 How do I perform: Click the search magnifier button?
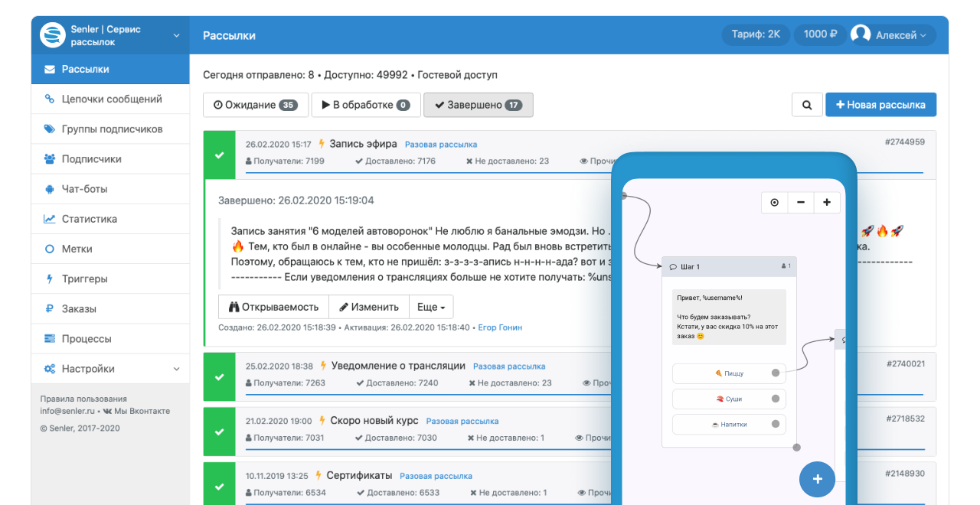807,105
